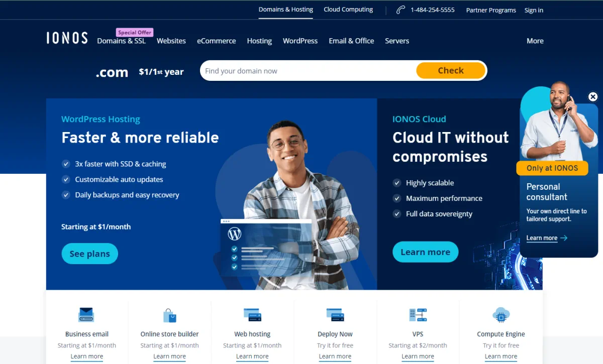Click Starting at $1/month under banner

click(x=96, y=227)
